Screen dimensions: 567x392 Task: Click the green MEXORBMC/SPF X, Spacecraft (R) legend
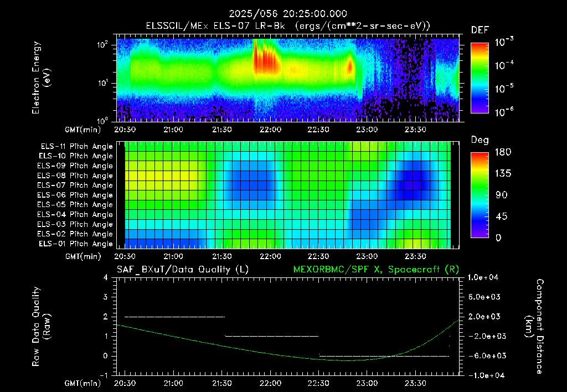click(x=376, y=270)
